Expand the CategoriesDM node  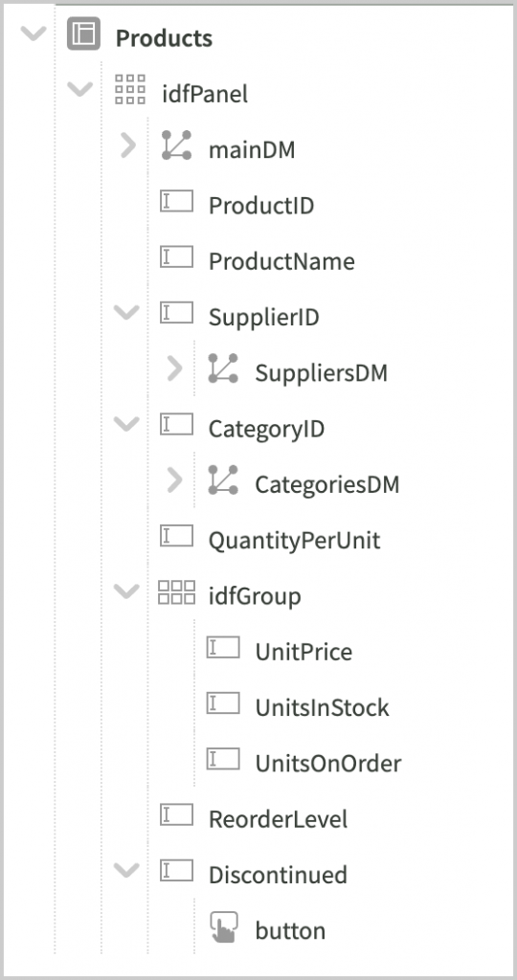tap(174, 480)
